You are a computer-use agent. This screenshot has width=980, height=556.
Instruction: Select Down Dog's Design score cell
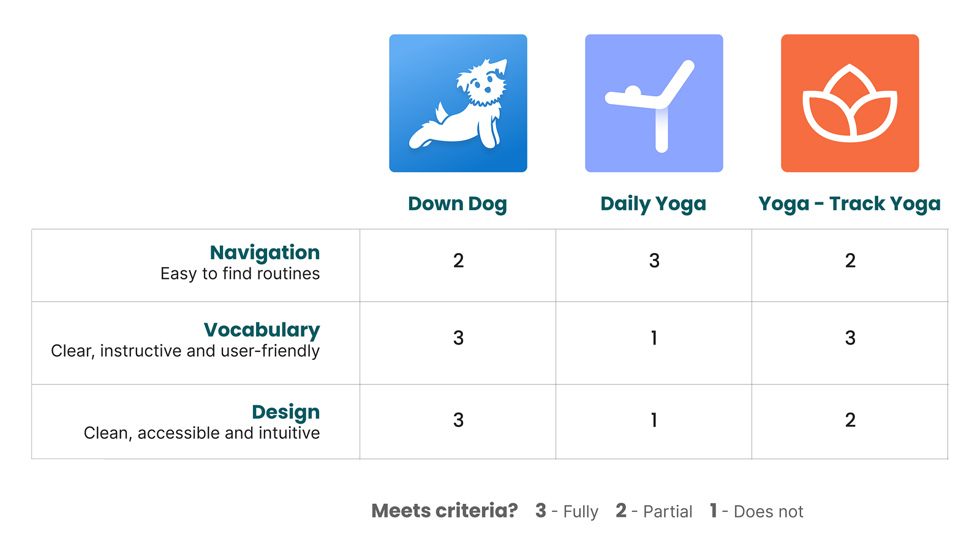coord(458,422)
